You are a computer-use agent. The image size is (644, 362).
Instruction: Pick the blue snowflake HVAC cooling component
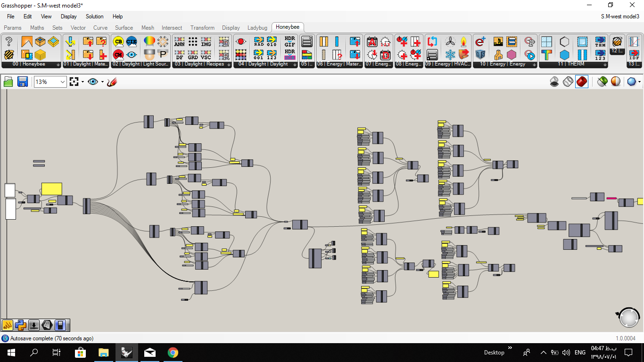point(450,55)
